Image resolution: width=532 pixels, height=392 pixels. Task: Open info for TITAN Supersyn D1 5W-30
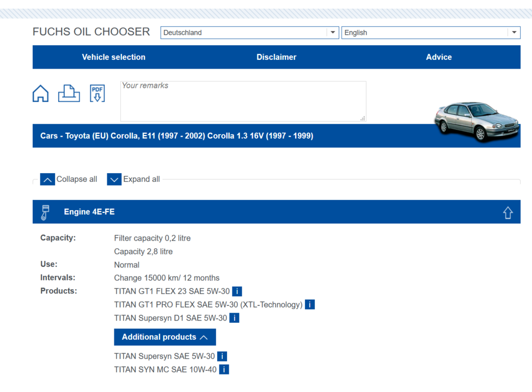point(234,318)
